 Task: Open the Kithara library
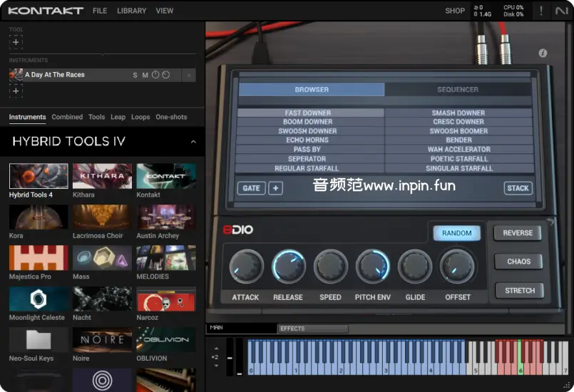[x=102, y=176]
